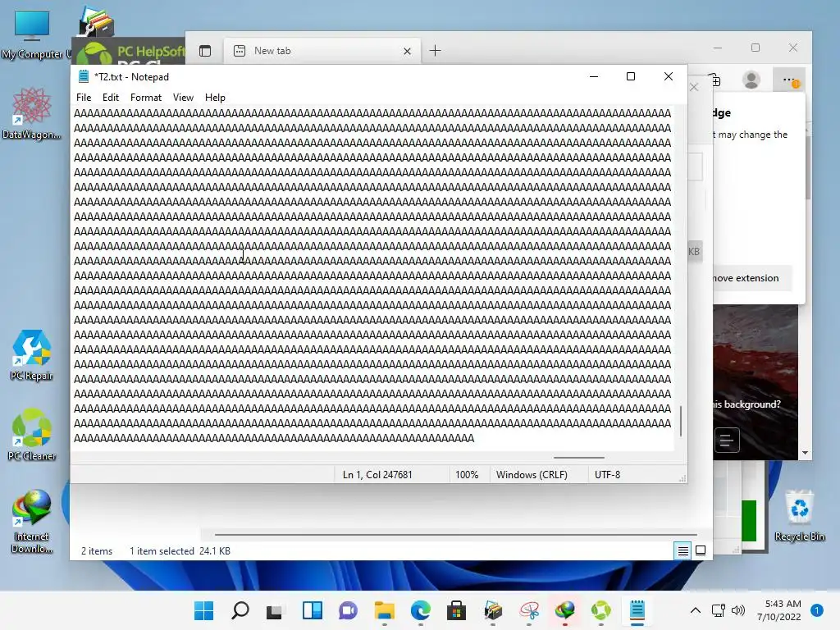This screenshot has width=840, height=630.
Task: Click Notepad vertical scrollbar thumb
Action: coord(680,421)
